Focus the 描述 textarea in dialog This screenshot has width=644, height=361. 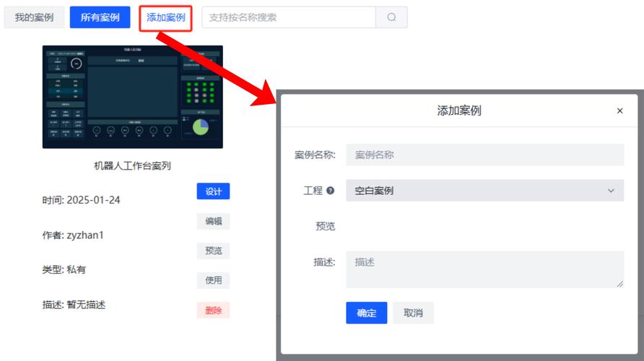point(484,269)
